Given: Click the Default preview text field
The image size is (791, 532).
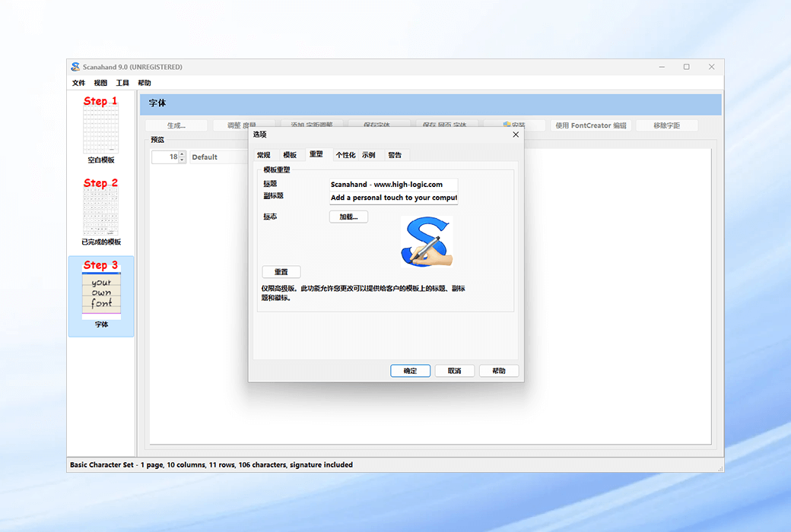Looking at the screenshot, I should (x=219, y=157).
